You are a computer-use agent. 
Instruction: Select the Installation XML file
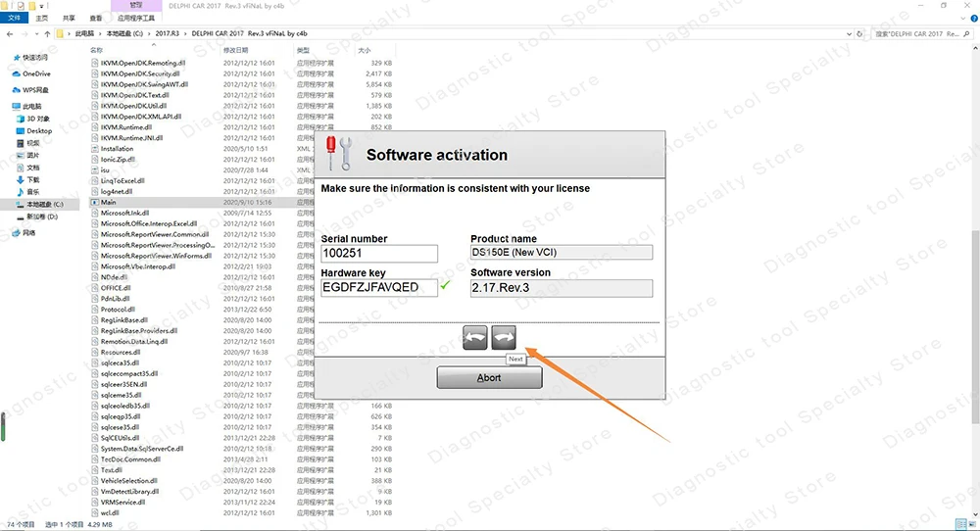tap(117, 149)
